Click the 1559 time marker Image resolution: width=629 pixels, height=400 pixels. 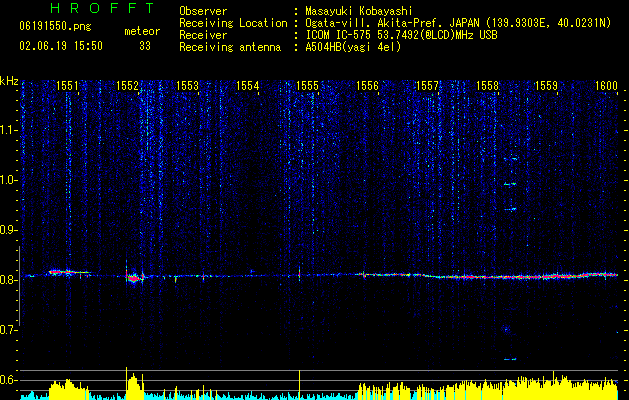coord(546,86)
